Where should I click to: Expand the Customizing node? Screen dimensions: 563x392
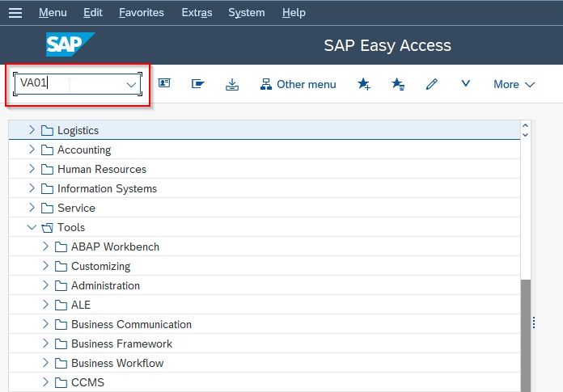pyautogui.click(x=45, y=265)
